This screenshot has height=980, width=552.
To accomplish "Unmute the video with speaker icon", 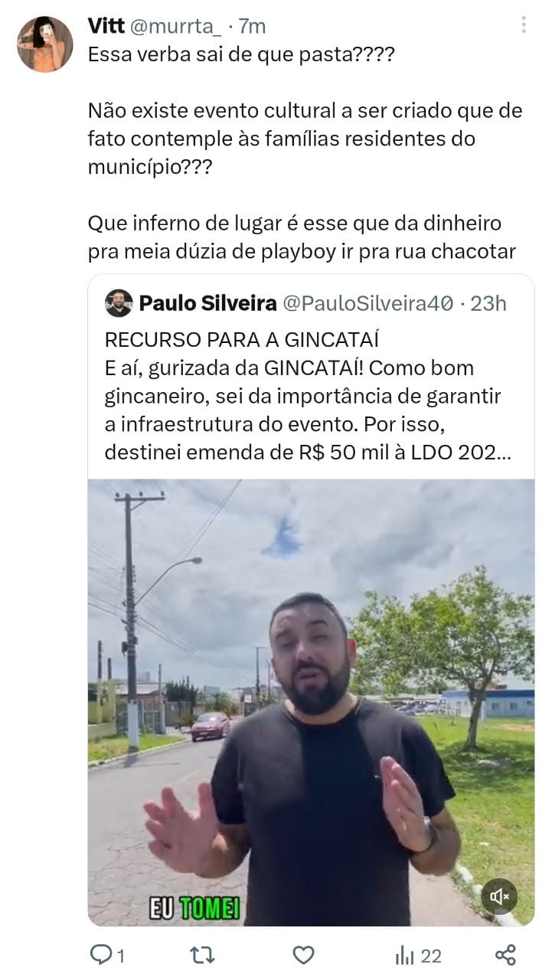I will pyautogui.click(x=499, y=896).
